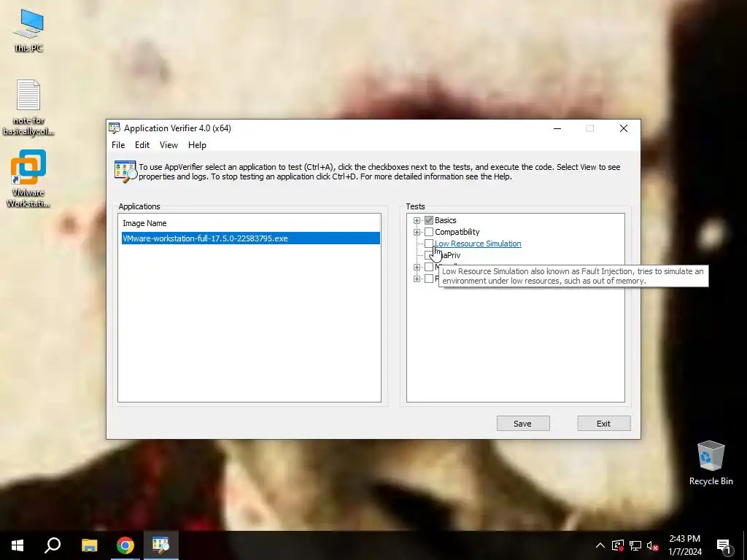Select the VMware Workstation desktop shortcut
747x560 pixels.
click(28, 179)
